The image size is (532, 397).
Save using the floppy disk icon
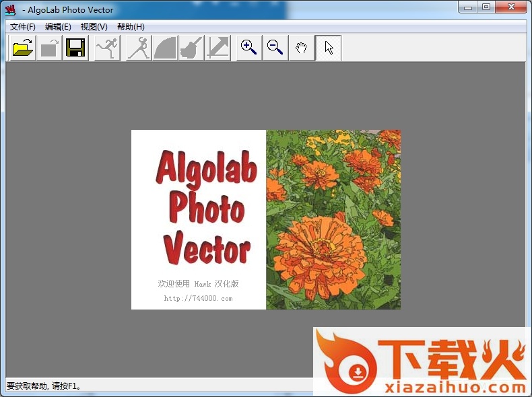pos(75,48)
